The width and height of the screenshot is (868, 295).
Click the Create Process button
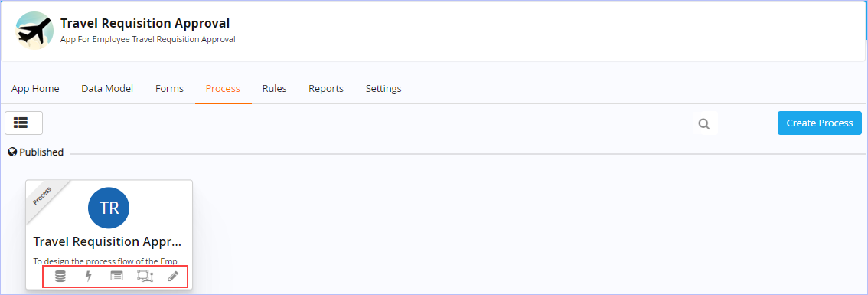819,123
